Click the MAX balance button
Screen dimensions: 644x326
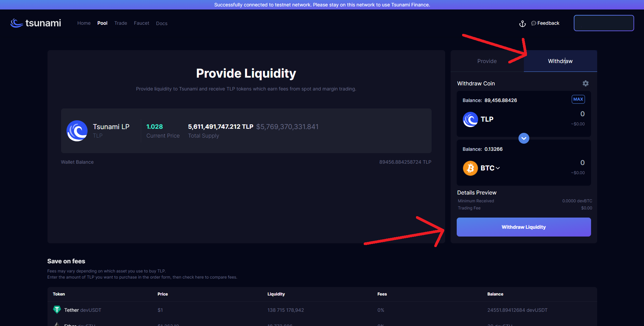[x=578, y=99]
